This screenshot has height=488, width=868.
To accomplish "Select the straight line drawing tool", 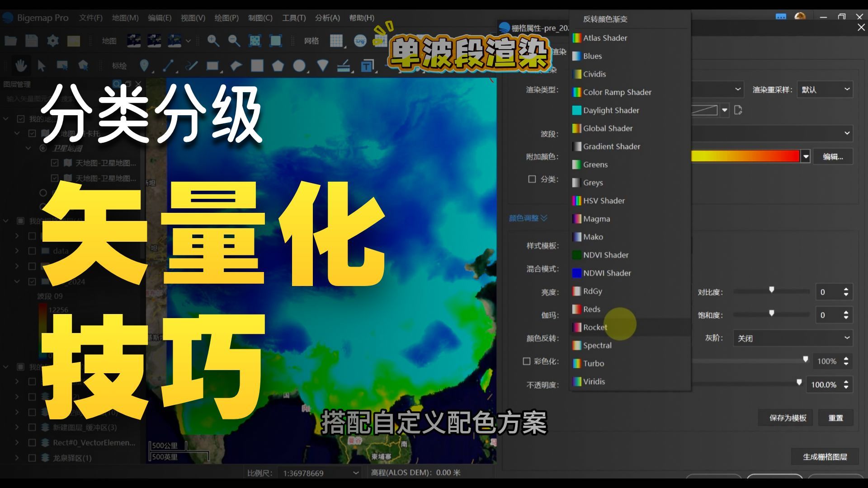I will pyautogui.click(x=168, y=66).
